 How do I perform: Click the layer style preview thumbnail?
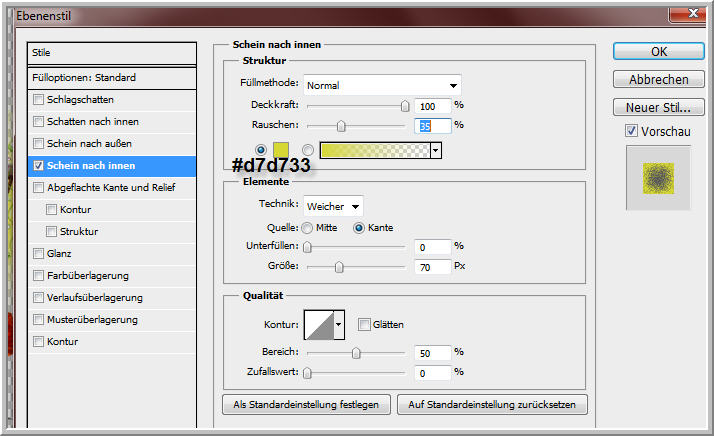[x=658, y=178]
